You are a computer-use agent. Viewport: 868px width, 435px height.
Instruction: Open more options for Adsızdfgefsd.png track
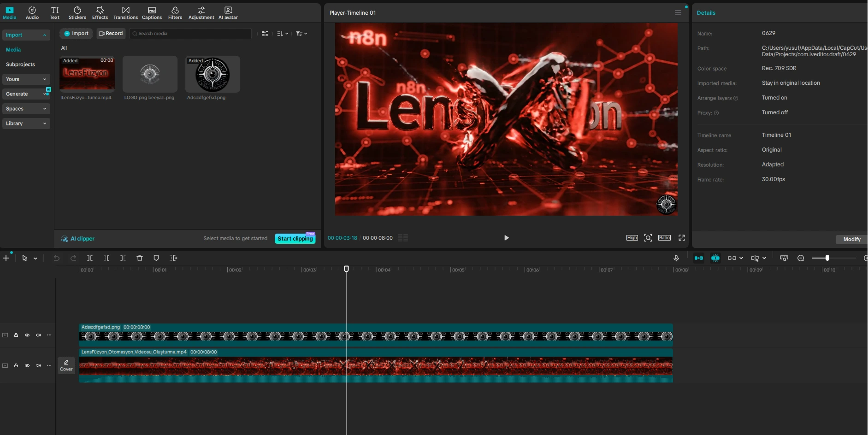click(x=49, y=335)
